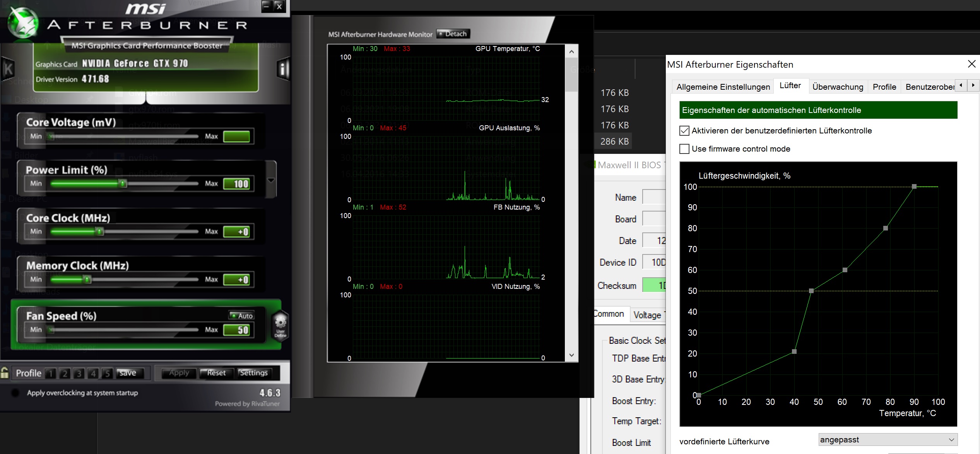Click the 'K' Kombustor side button
980x454 pixels.
tap(8, 70)
